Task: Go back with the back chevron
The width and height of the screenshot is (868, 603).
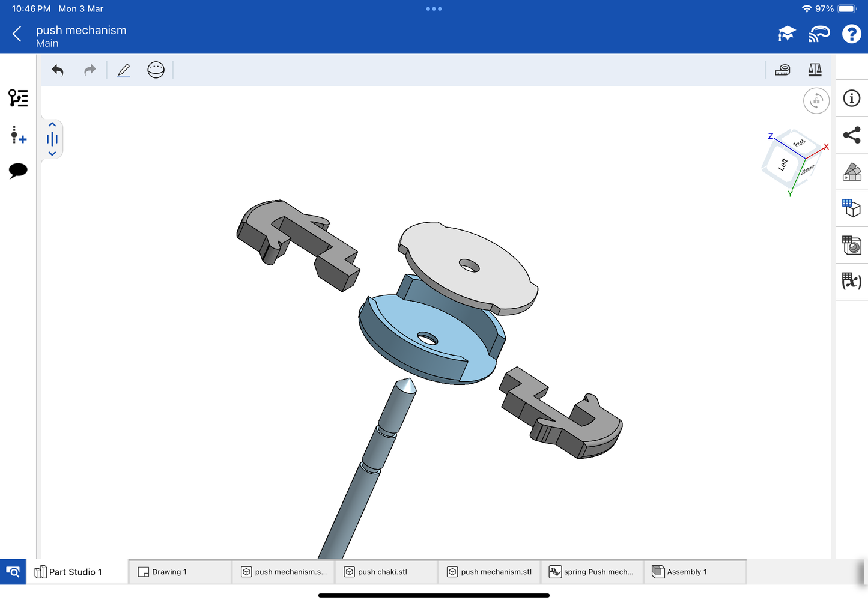Action: tap(17, 34)
